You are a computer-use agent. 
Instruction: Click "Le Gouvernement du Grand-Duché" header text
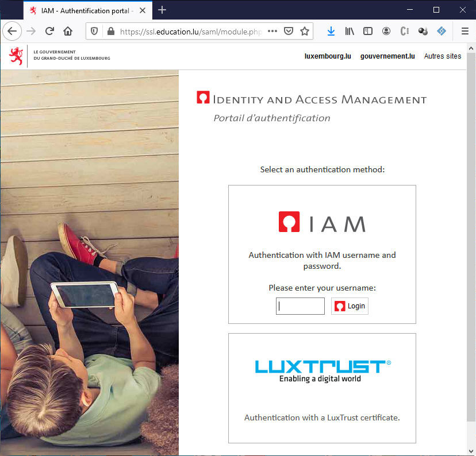pos(72,55)
